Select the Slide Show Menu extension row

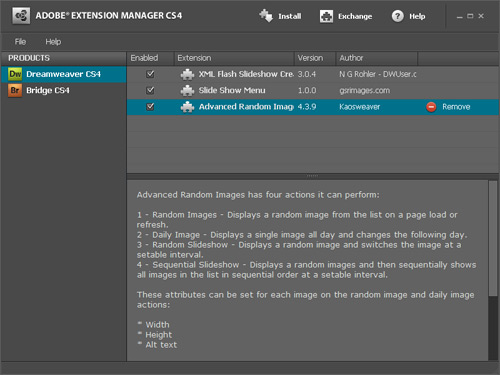[x=313, y=90]
